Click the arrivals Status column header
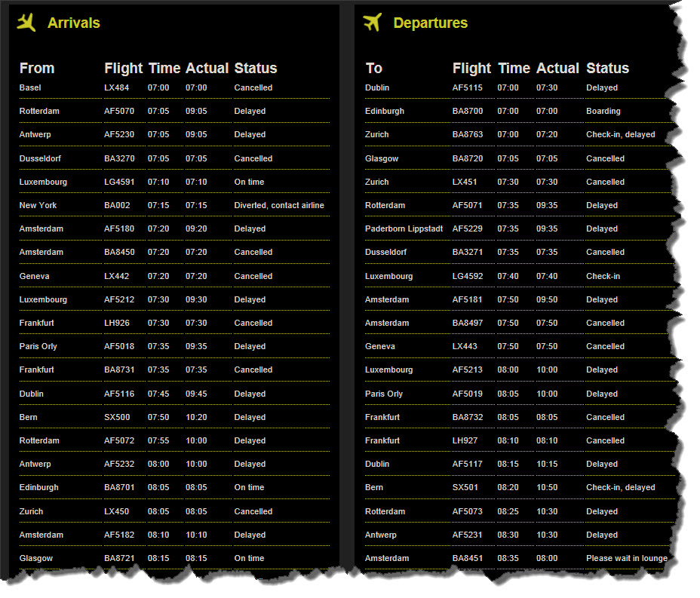 tap(256, 68)
